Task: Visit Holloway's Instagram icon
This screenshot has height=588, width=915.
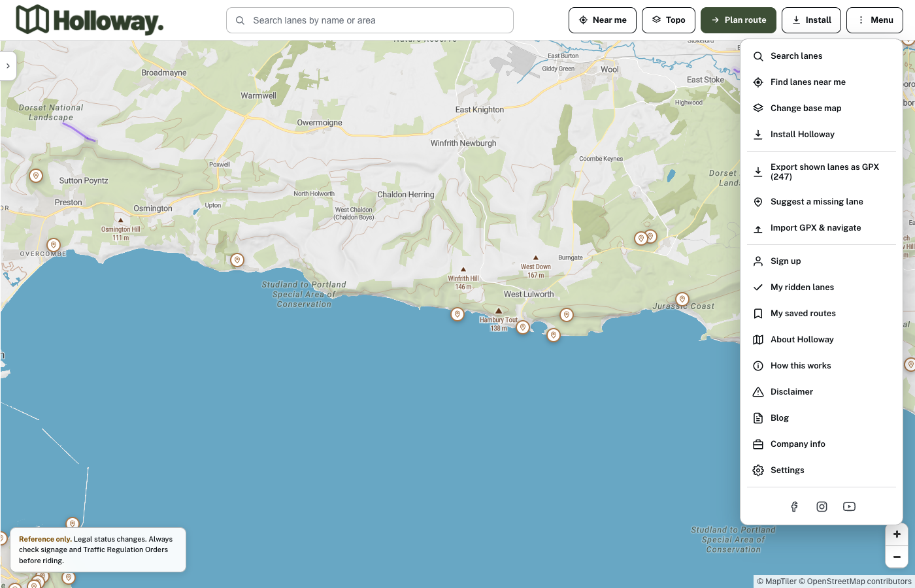Action: tap(822, 506)
